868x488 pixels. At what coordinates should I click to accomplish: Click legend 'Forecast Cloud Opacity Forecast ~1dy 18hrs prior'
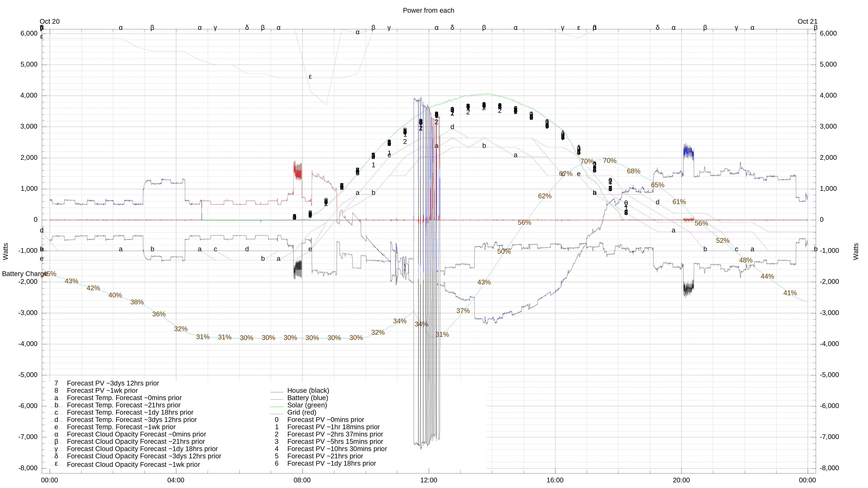[142, 449]
